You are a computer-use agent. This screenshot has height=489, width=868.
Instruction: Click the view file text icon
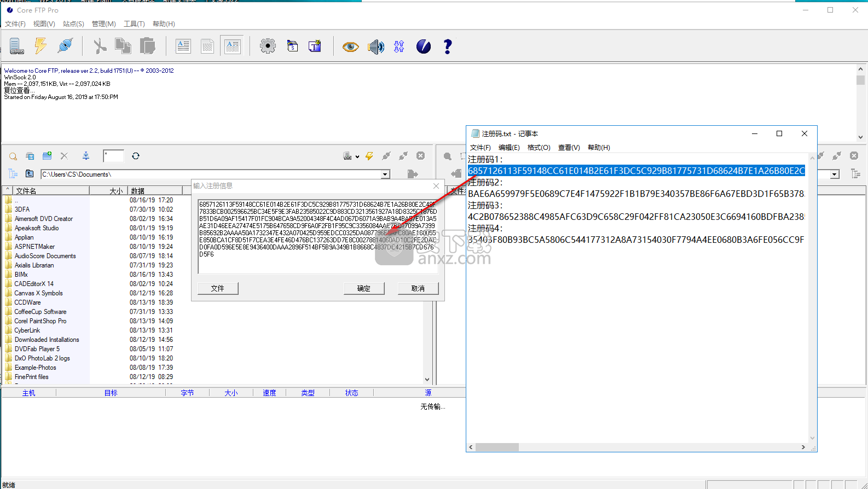point(183,46)
